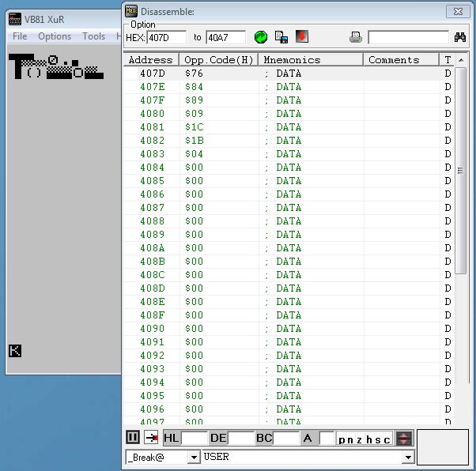Open the Tools menu
The image size is (476, 471).
93,36
